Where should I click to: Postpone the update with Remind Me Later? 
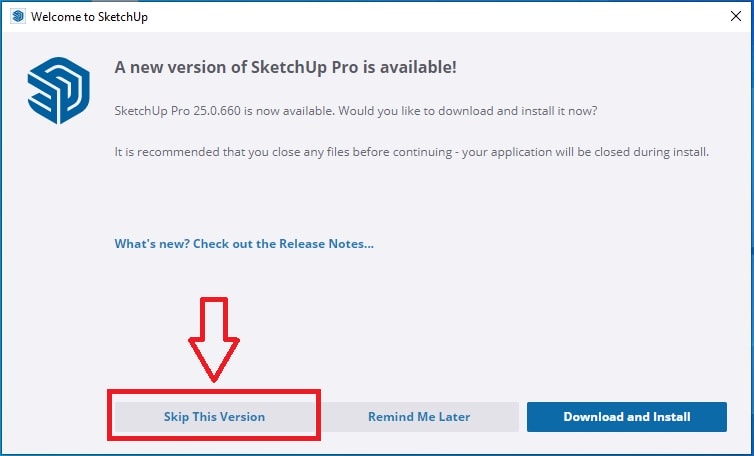point(419,417)
